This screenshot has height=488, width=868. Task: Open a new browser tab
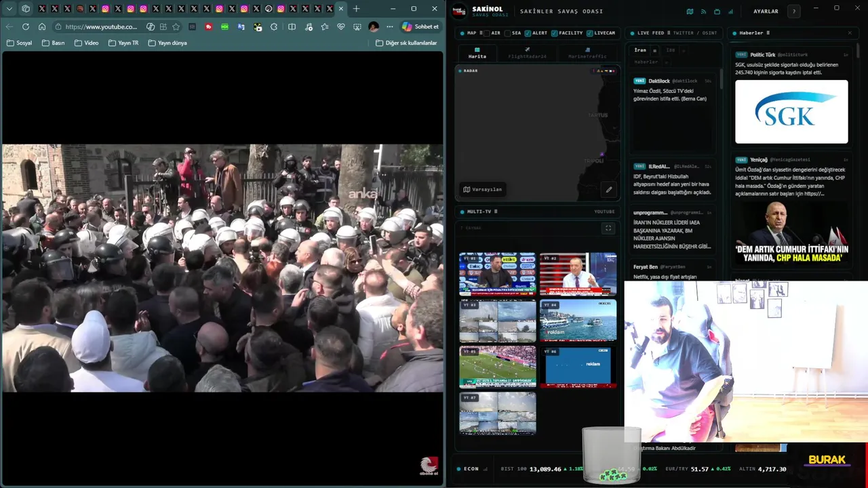pyautogui.click(x=357, y=9)
